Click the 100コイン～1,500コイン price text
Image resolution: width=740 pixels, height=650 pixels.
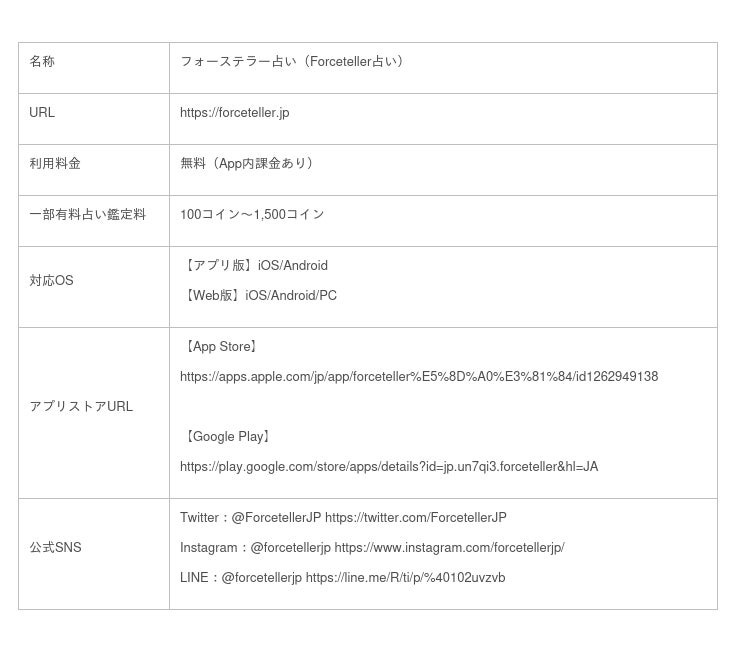[x=252, y=215]
